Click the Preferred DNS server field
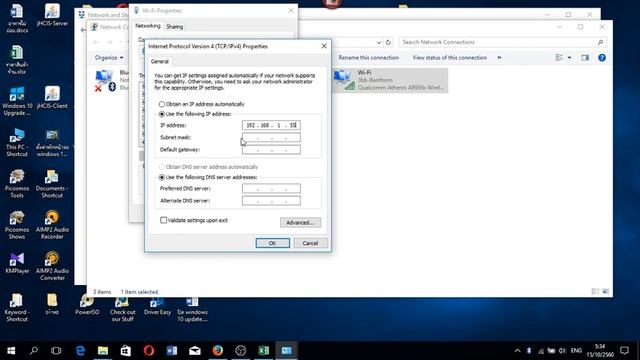The image size is (640, 360). tap(271, 189)
